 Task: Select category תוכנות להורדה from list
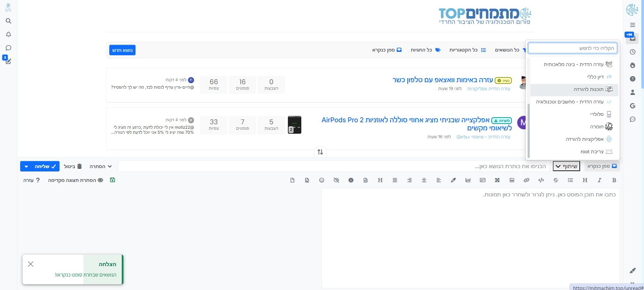click(x=574, y=89)
